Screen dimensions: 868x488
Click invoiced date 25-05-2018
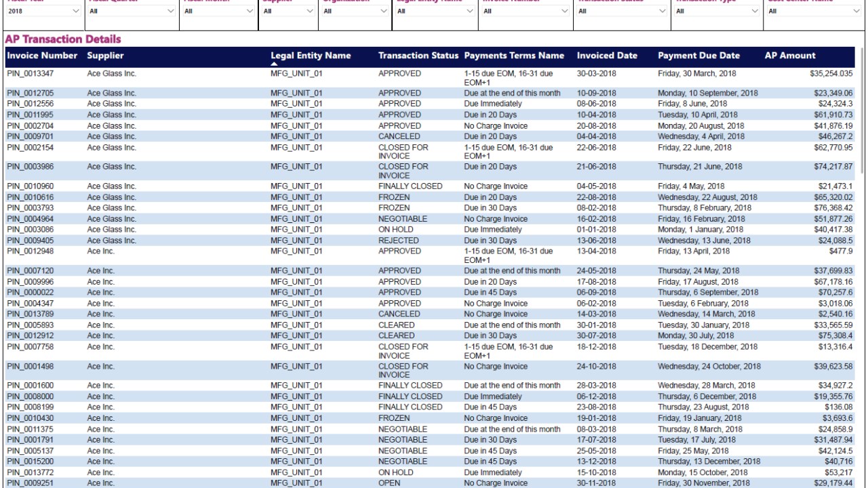pos(597,451)
